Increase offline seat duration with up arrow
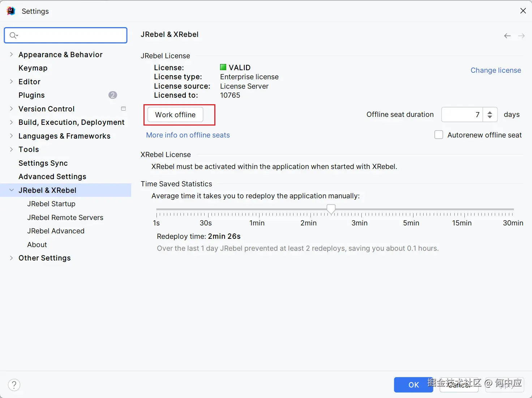 pos(490,112)
